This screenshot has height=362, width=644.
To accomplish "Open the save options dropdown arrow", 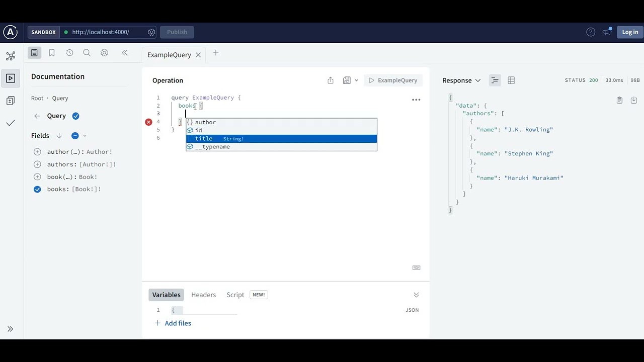I will [x=356, y=80].
